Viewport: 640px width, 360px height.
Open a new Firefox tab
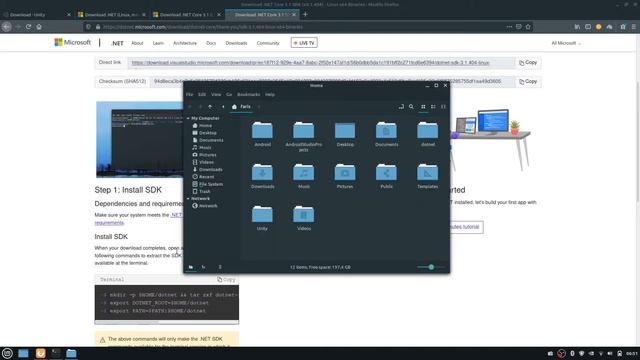coord(305,14)
